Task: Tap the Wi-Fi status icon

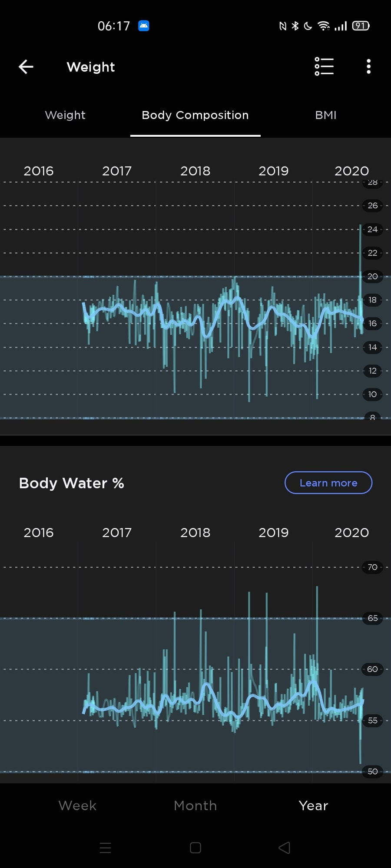Action: [x=324, y=26]
